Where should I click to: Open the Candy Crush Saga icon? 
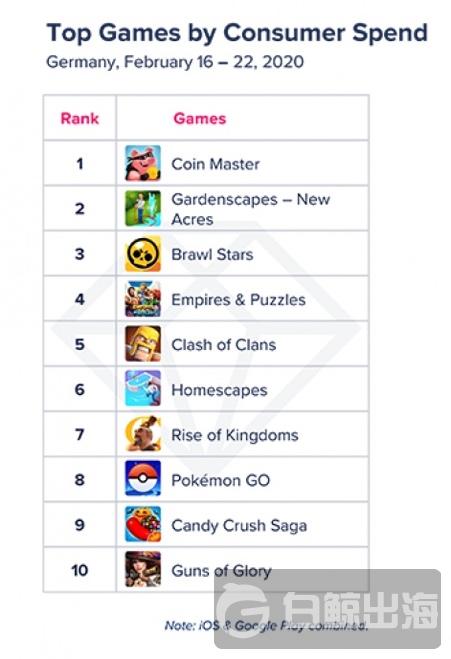click(143, 524)
